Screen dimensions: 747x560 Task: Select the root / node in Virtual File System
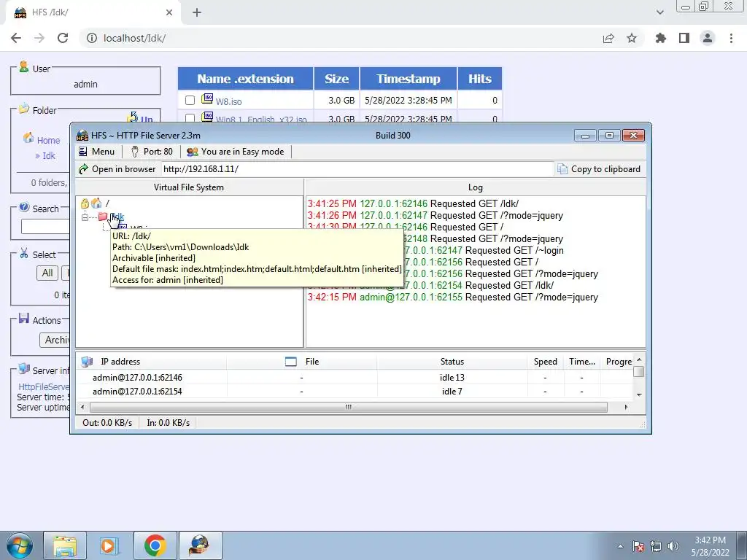click(107, 203)
